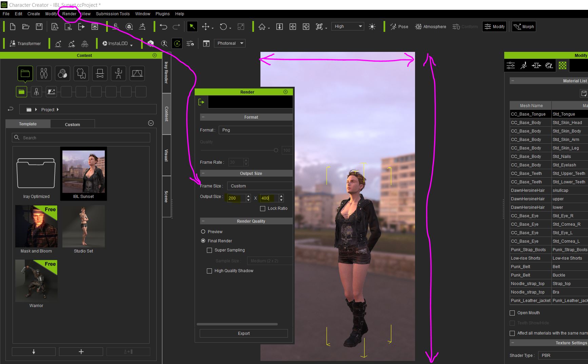Select the Stage category icon in Content
The image size is (588, 364).
(137, 73)
